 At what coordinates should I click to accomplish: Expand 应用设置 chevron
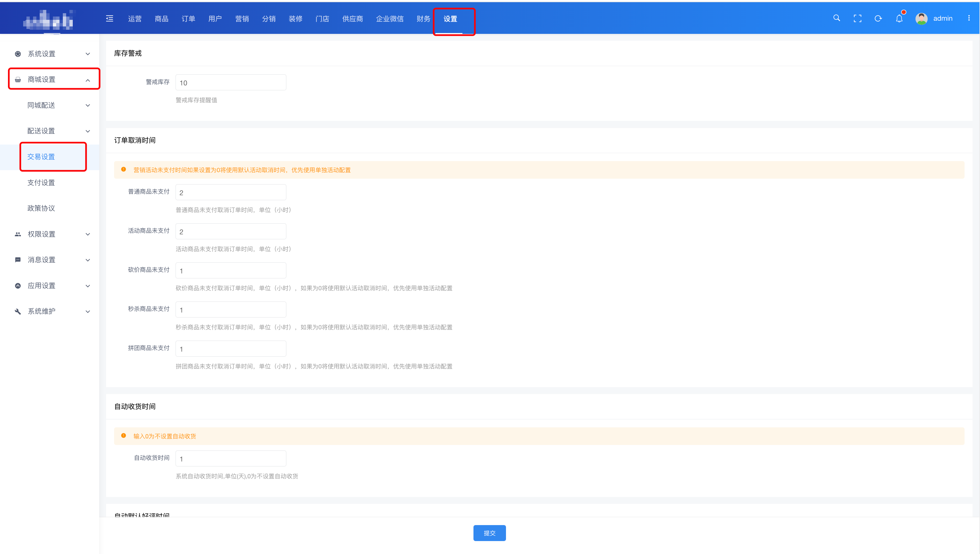[88, 286]
